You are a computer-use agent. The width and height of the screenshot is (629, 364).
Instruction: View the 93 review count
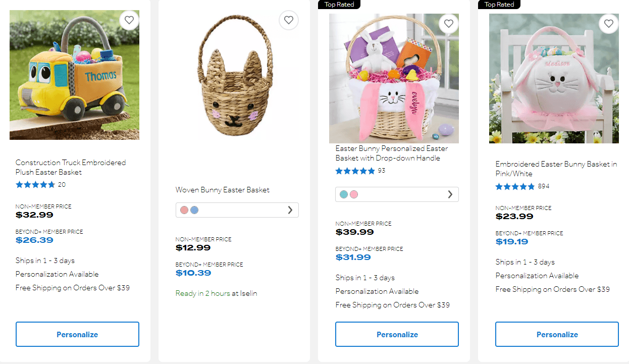(382, 171)
